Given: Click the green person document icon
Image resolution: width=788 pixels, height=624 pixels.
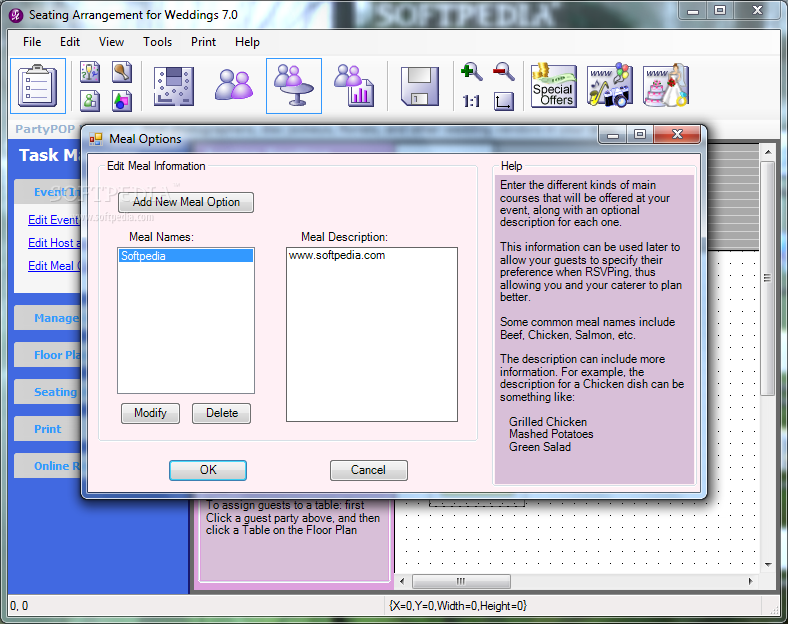Looking at the screenshot, I should click(x=90, y=100).
